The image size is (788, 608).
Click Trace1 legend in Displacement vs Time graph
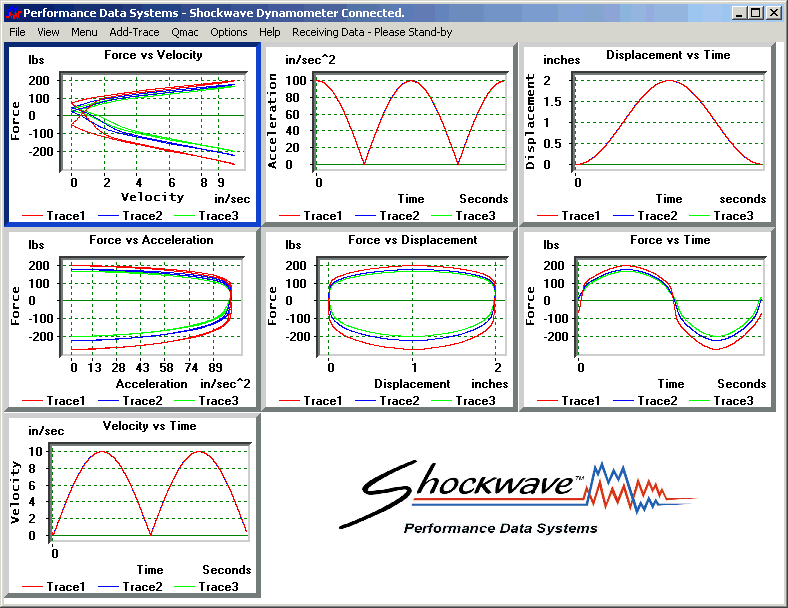point(569,216)
